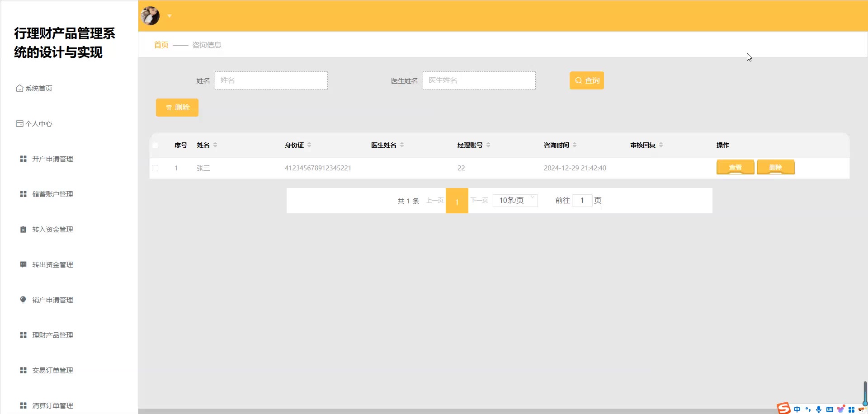Go to 交易订单管理 menu item

(52, 370)
